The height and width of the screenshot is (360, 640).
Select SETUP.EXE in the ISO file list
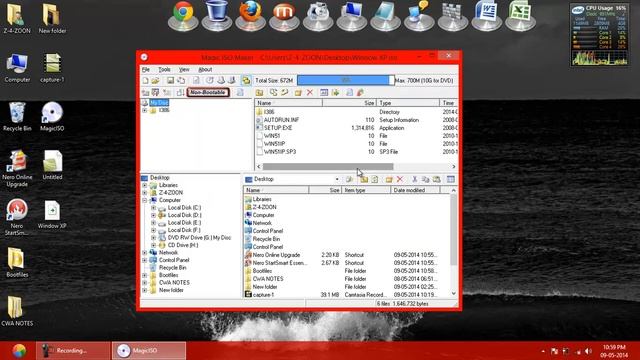(x=278, y=128)
